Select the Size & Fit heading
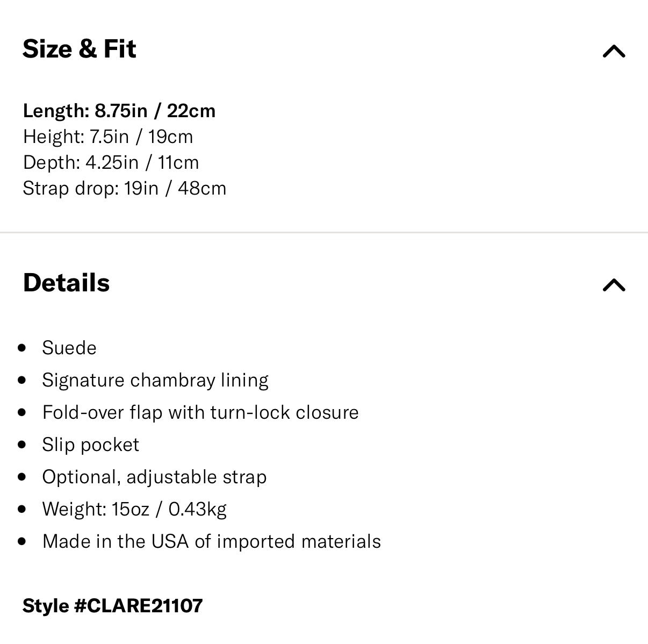Screen dimensions: 648x644 click(80, 49)
